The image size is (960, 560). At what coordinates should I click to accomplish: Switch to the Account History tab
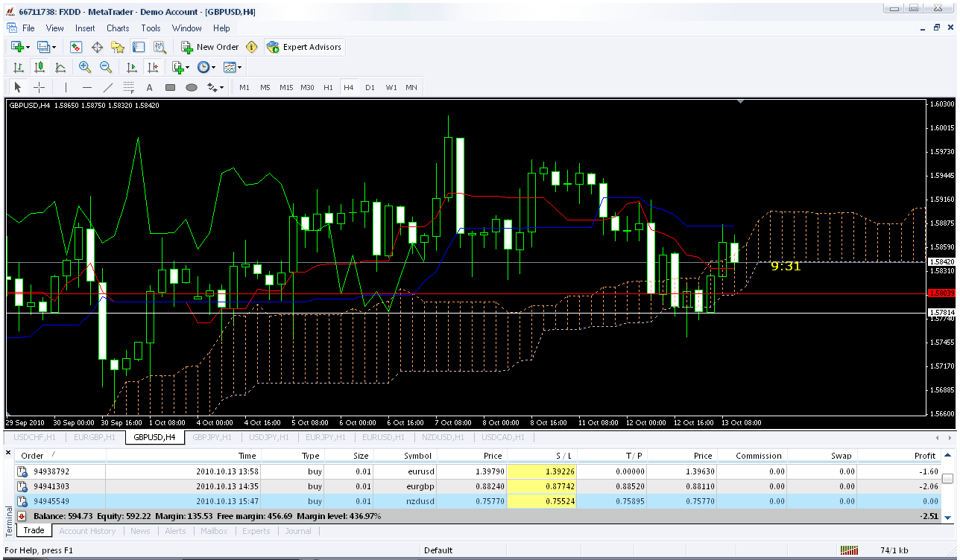(87, 531)
